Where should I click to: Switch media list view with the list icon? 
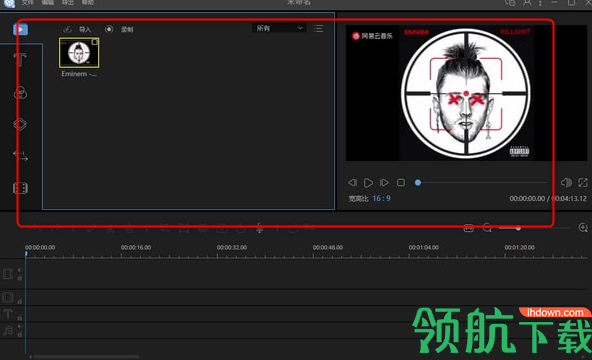[x=319, y=28]
